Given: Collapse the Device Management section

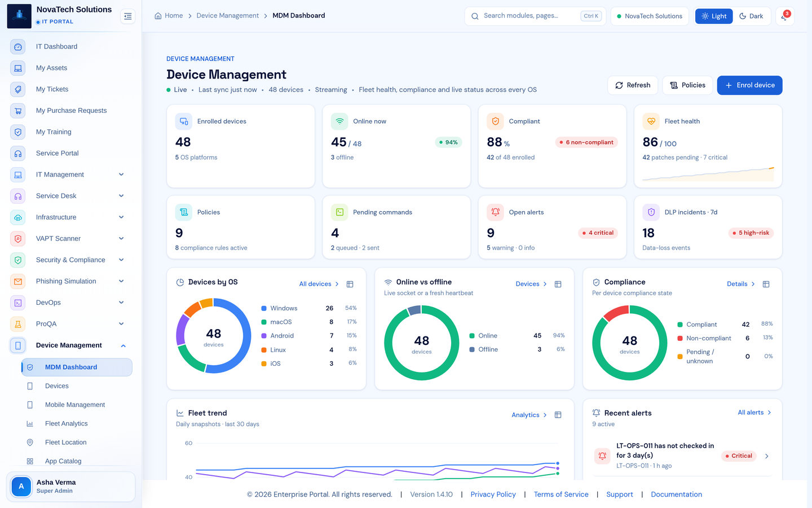Looking at the screenshot, I should pos(123,345).
